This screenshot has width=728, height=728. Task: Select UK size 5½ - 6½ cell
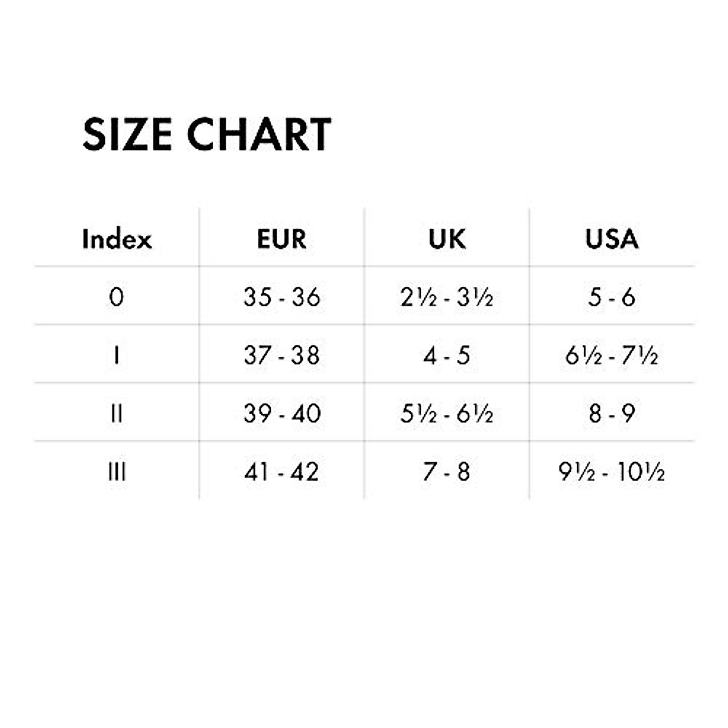[447, 413]
